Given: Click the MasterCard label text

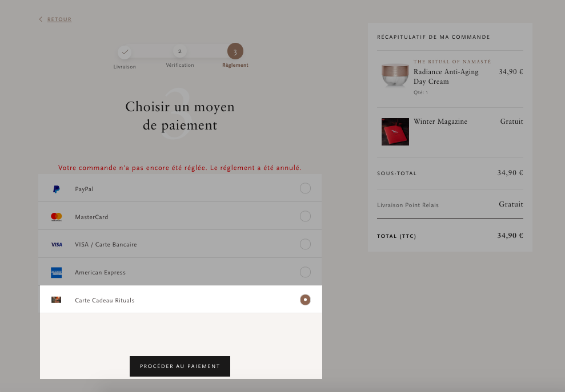Looking at the screenshot, I should [91, 217].
